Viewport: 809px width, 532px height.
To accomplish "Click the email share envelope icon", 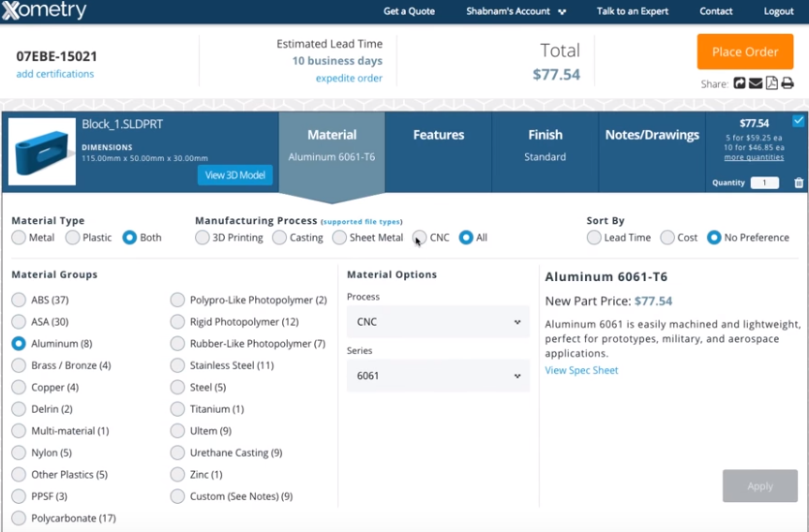I will [756, 83].
